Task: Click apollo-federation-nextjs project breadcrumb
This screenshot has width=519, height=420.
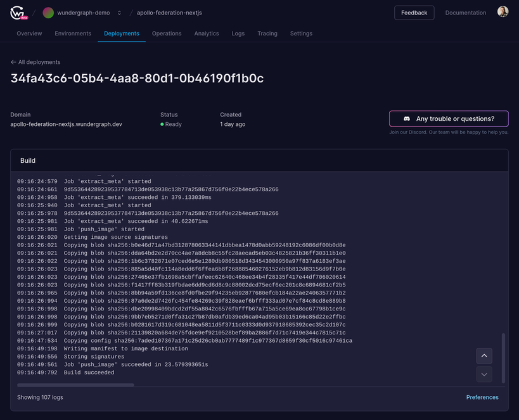Action: pyautogui.click(x=169, y=13)
